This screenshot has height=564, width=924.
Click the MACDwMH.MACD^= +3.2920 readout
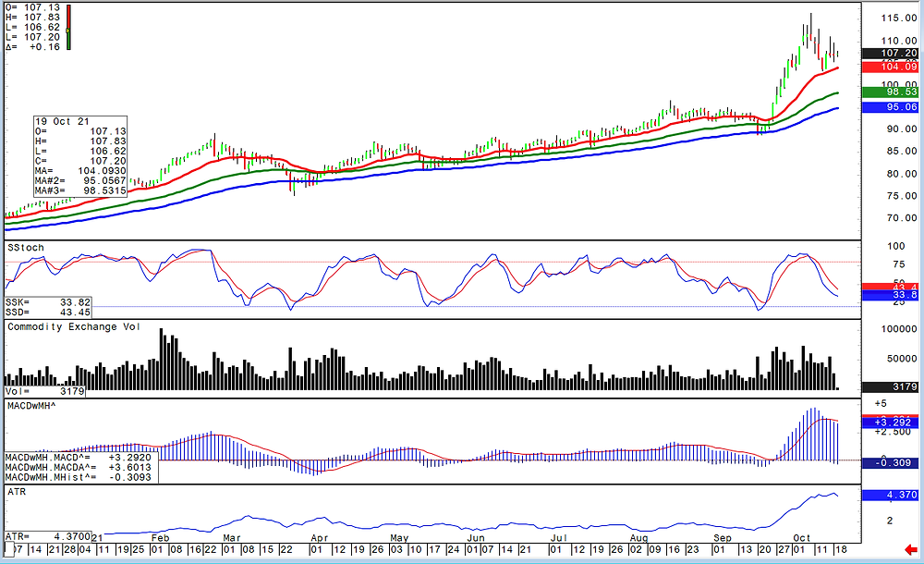pyautogui.click(x=79, y=458)
